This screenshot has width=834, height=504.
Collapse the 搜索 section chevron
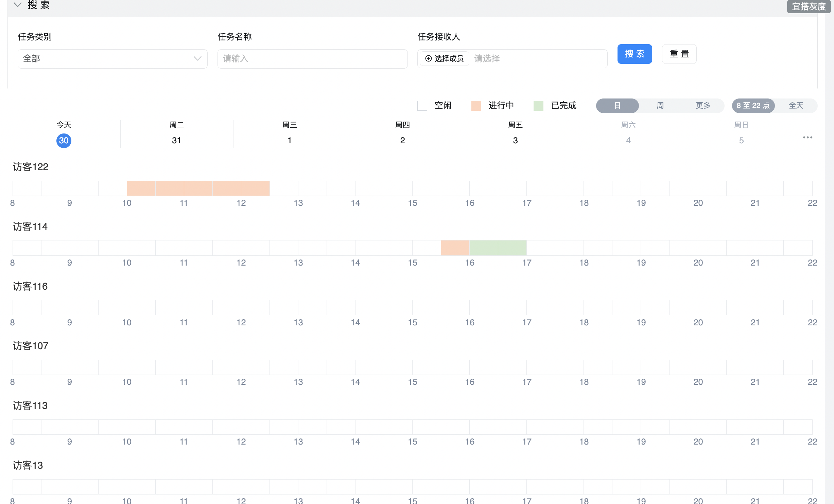point(17,5)
